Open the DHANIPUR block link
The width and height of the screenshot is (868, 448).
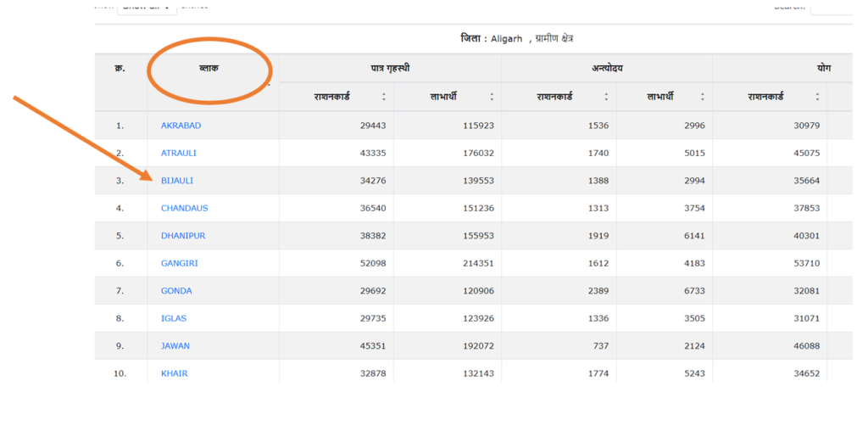point(183,236)
